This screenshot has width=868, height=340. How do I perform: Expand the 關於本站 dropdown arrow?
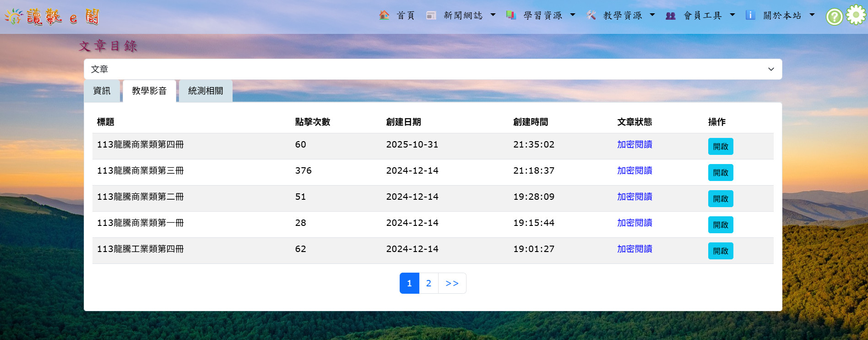click(812, 15)
